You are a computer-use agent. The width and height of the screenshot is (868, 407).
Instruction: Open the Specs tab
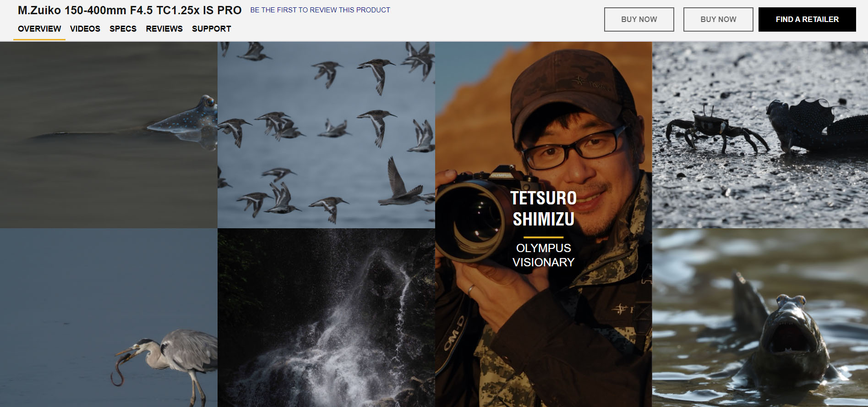[x=123, y=29]
